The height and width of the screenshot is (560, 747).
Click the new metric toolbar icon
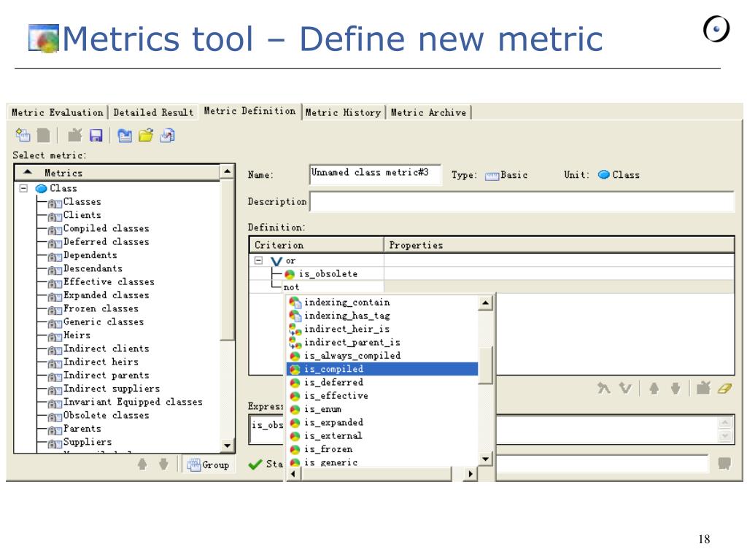[23, 136]
